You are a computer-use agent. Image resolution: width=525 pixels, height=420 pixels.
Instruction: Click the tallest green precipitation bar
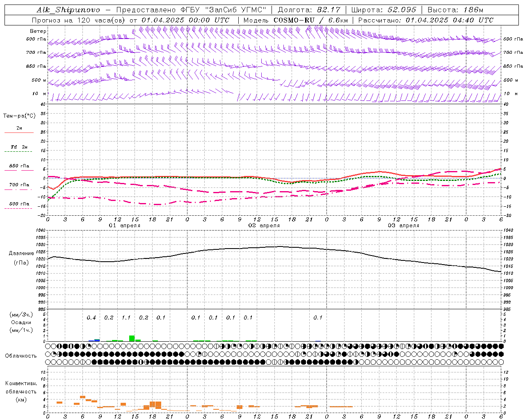pyautogui.click(x=132, y=338)
